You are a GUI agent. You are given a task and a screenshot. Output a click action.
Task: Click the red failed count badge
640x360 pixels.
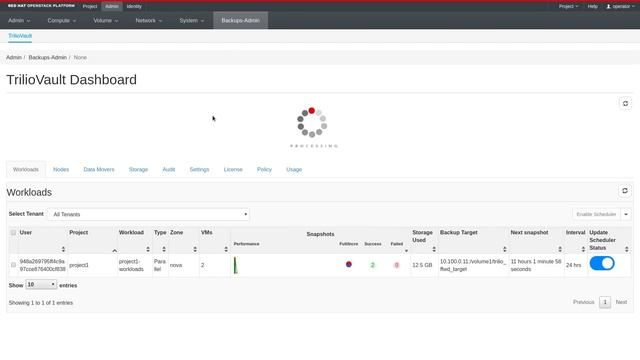click(x=396, y=265)
